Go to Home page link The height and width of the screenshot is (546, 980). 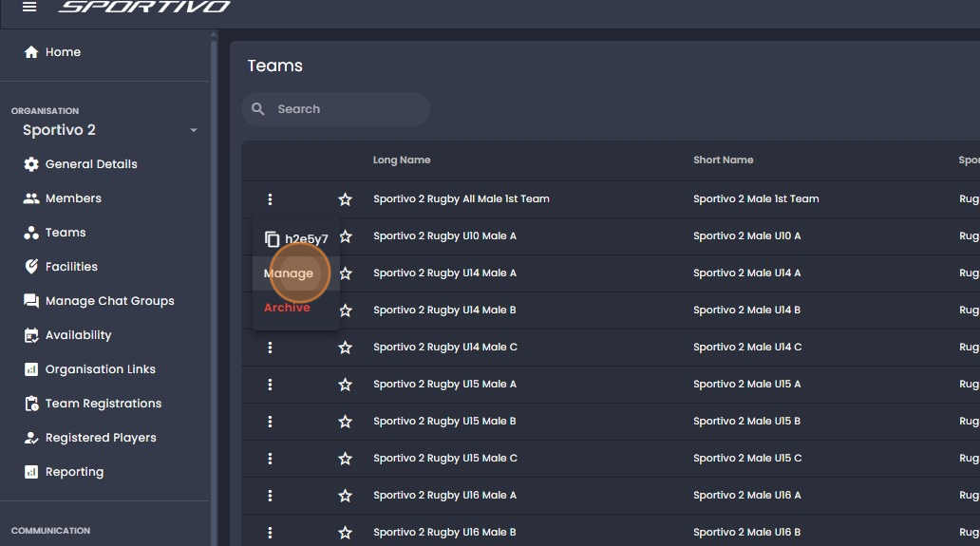63,52
